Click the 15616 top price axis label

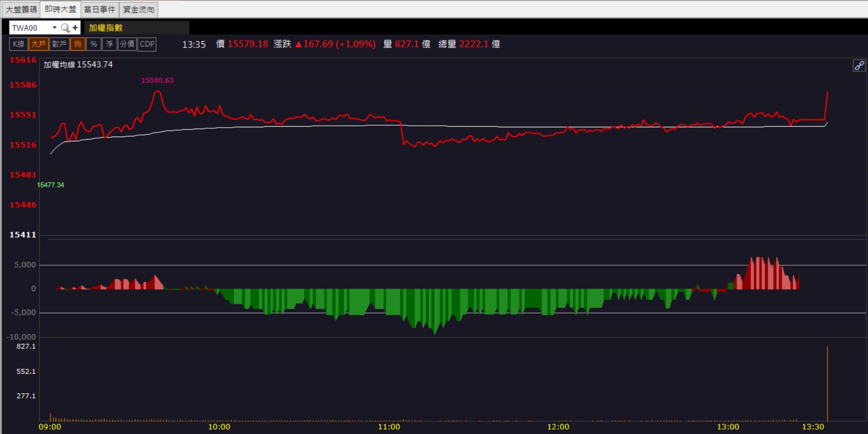click(x=23, y=60)
